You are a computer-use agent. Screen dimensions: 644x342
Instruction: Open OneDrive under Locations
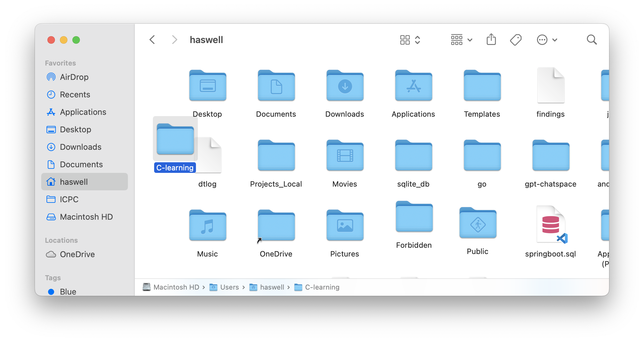pyautogui.click(x=77, y=254)
